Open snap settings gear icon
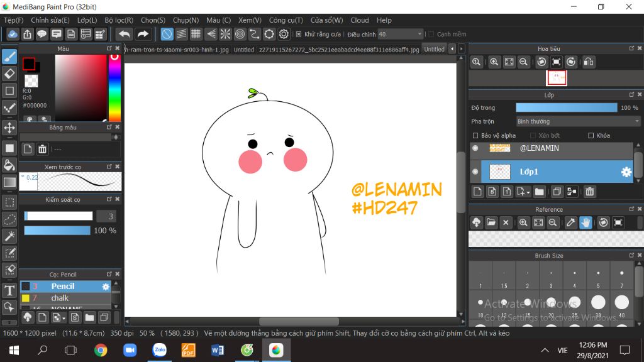The width and height of the screenshot is (644, 362). 284,34
